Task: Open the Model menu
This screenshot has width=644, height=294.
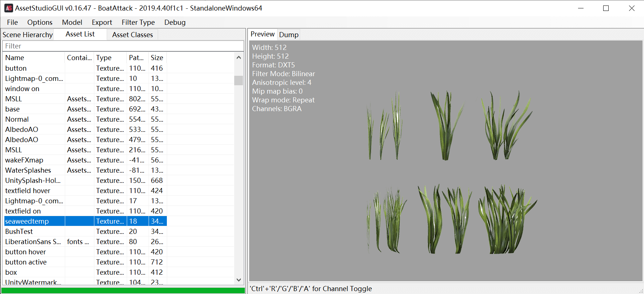Action: click(72, 22)
